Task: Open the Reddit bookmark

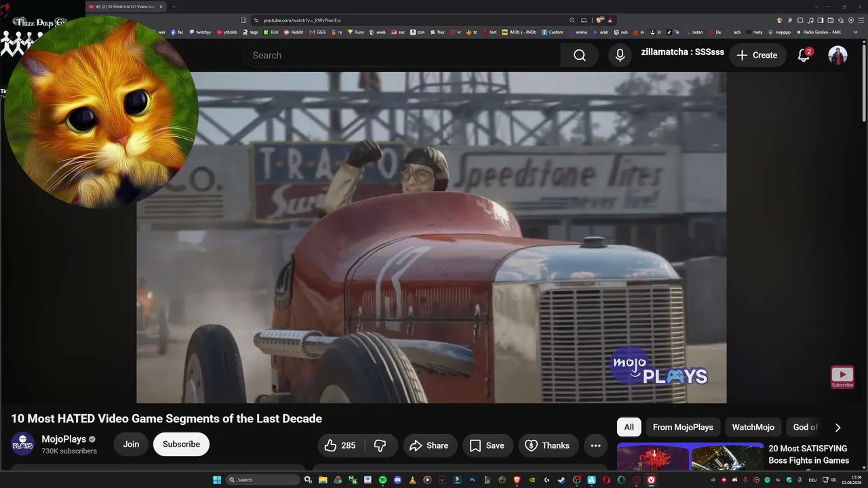Action: coord(294,32)
